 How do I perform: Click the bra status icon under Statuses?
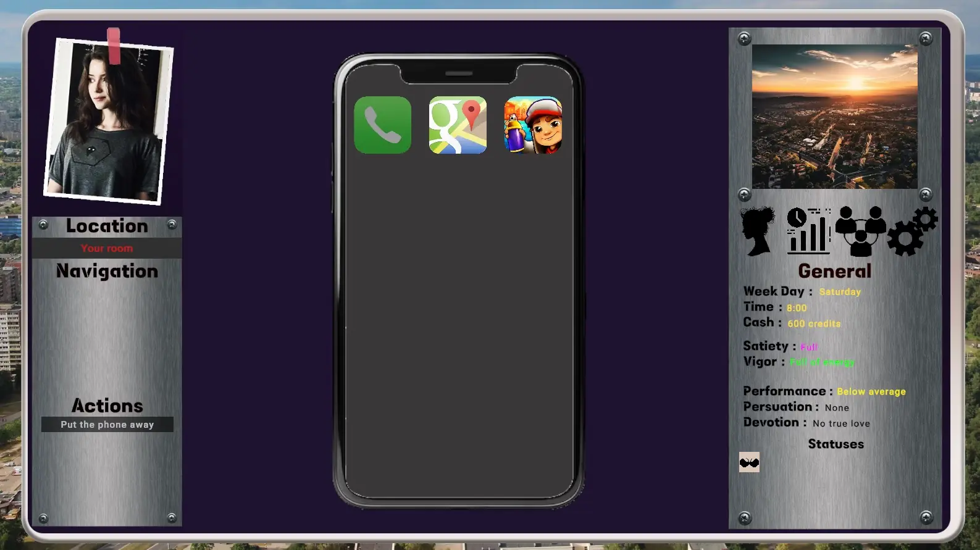pyautogui.click(x=749, y=462)
